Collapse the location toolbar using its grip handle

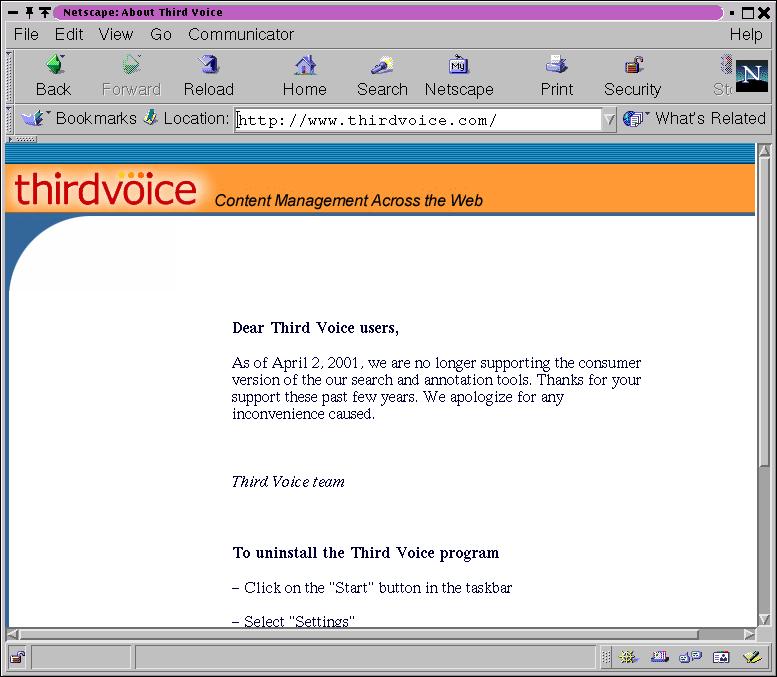(x=9, y=119)
